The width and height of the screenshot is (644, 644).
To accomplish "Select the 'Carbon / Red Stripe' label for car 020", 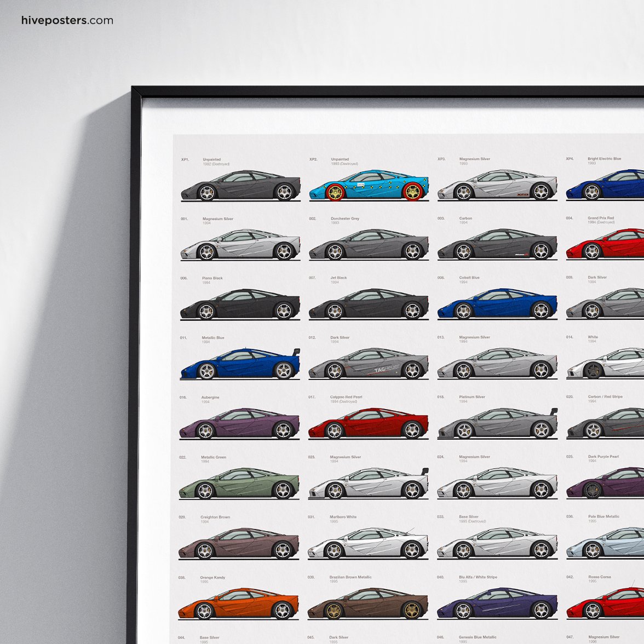I will [606, 396].
